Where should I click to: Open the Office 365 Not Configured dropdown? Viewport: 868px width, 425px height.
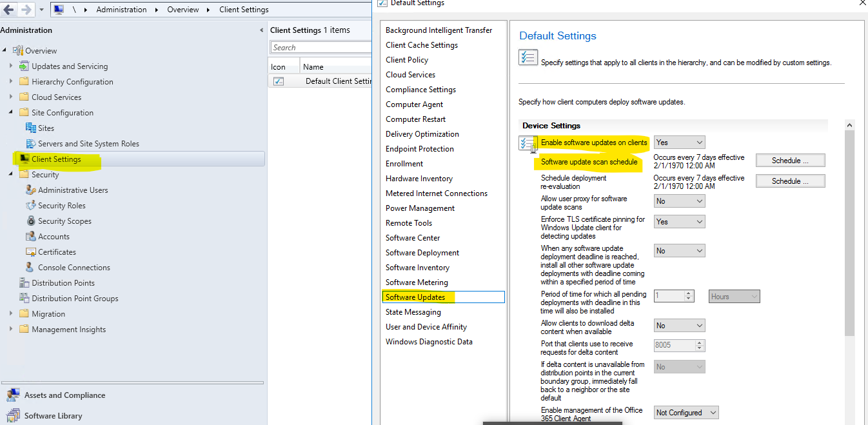[686, 412]
